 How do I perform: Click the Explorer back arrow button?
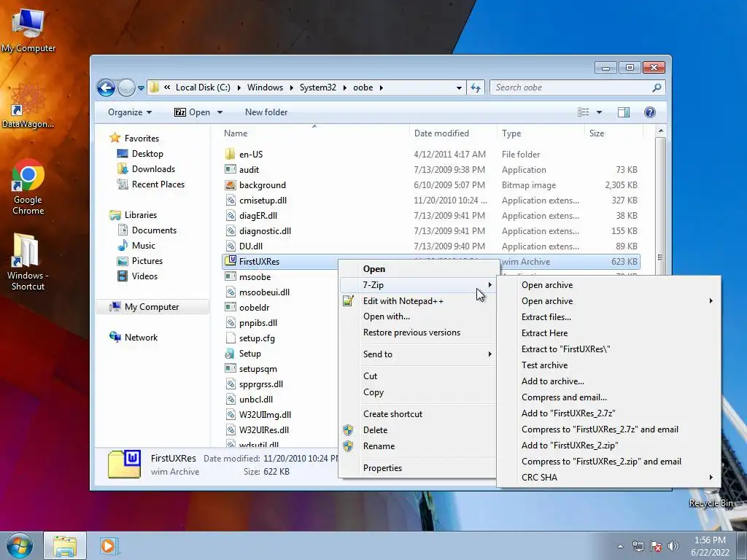(106, 87)
